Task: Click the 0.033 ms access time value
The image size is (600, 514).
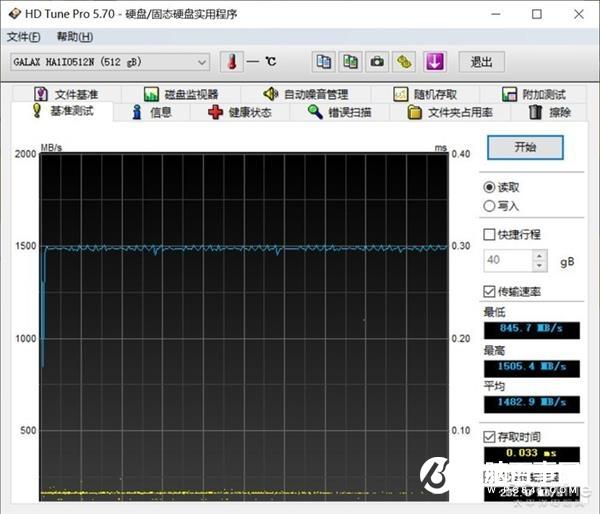Action: [532, 454]
